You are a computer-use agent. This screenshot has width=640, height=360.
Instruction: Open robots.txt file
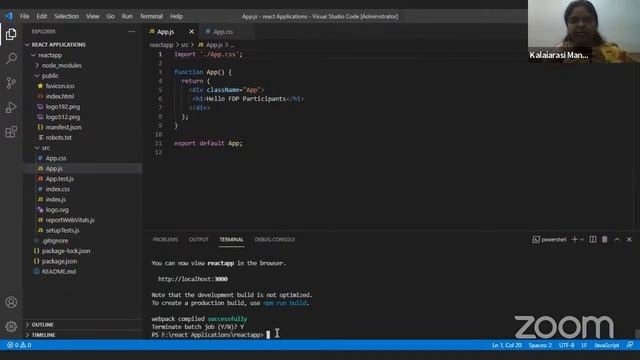click(x=58, y=138)
